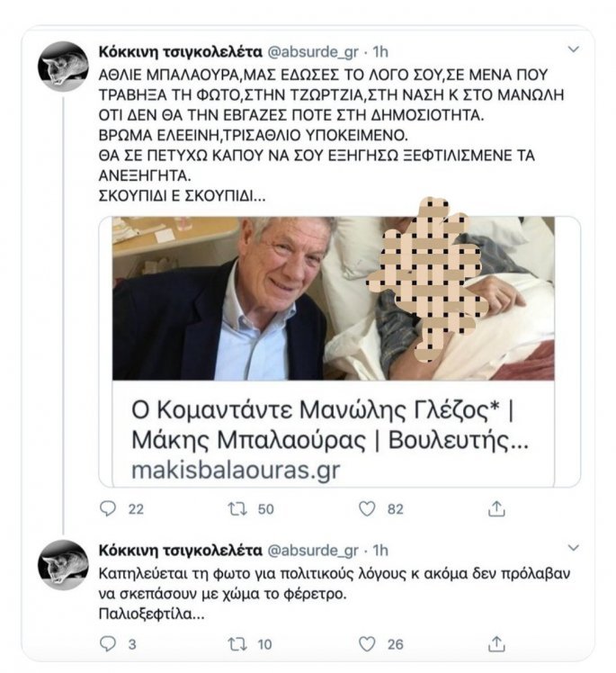Reply to the second tweet
616x673 pixels.
coord(108,643)
